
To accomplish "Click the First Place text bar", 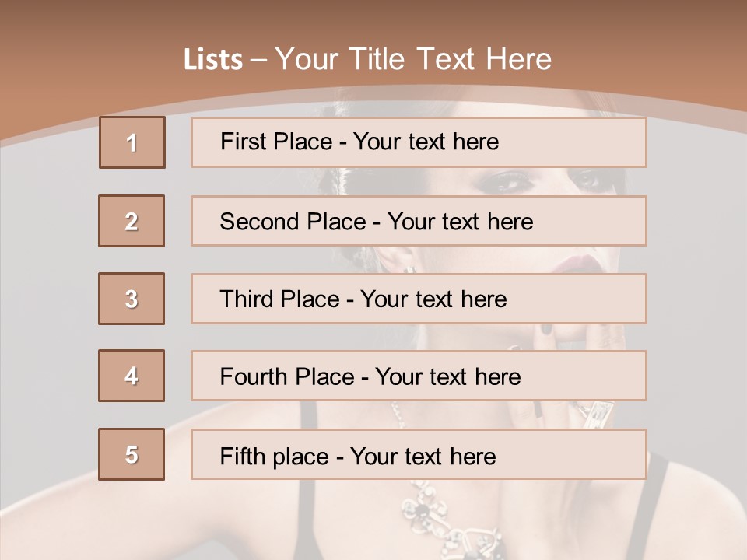I will (x=419, y=142).
